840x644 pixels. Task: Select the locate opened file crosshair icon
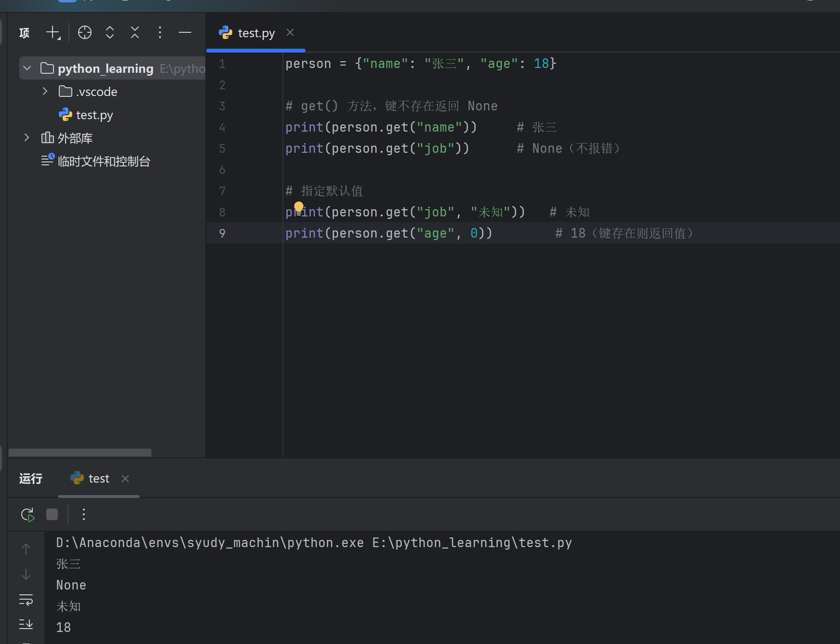coord(85,33)
